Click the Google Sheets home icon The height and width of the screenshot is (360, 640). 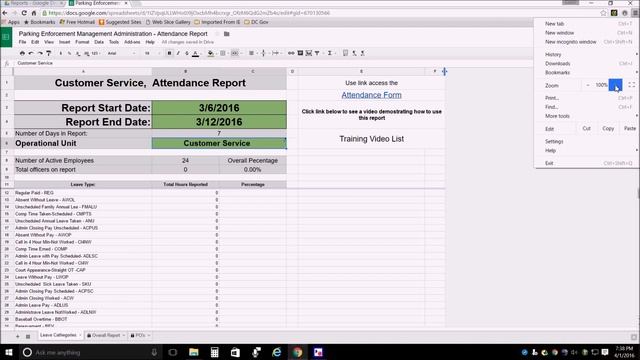[6, 38]
